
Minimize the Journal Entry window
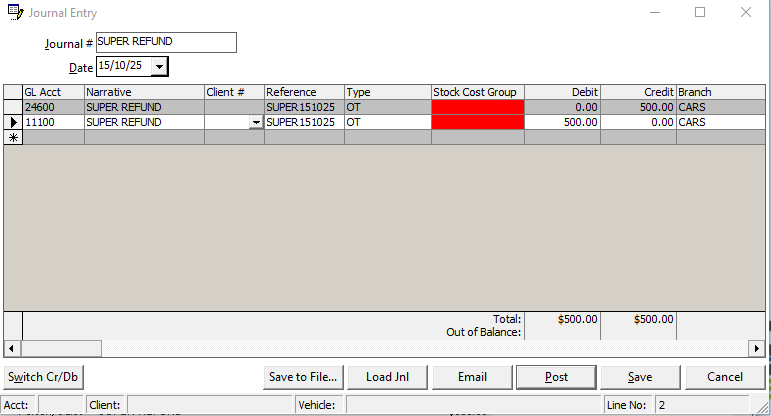655,12
